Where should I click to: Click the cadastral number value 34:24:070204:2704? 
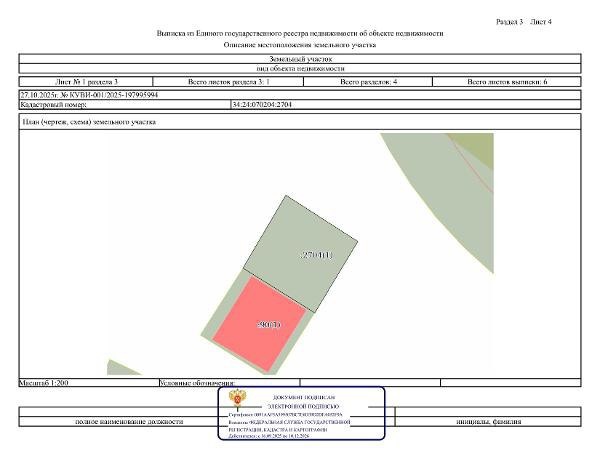(262, 104)
